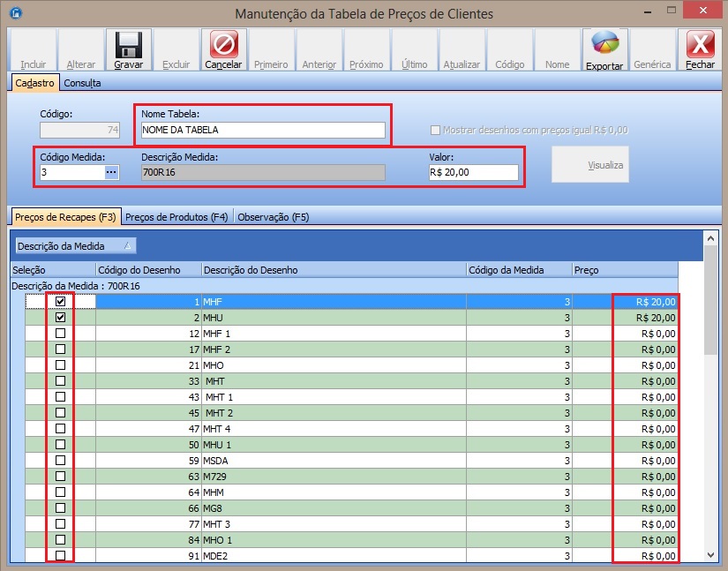Click the Fechar red X icon
Viewport: 728px width, 571px height.
click(x=700, y=44)
